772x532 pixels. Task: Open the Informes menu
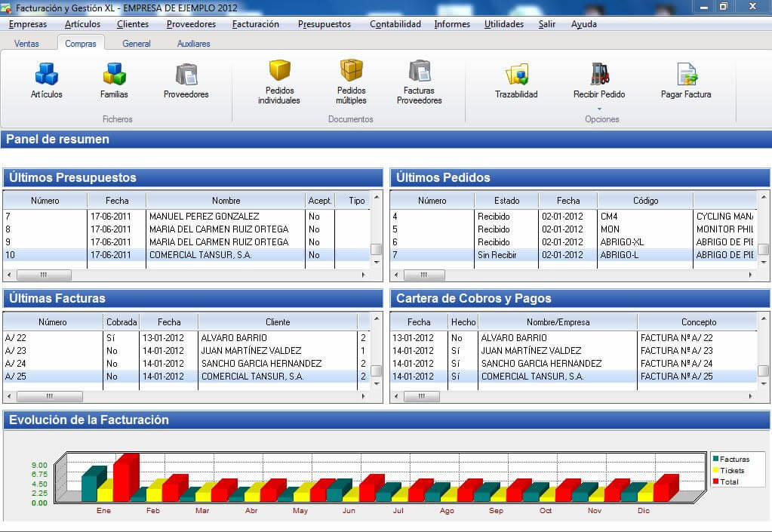452,24
